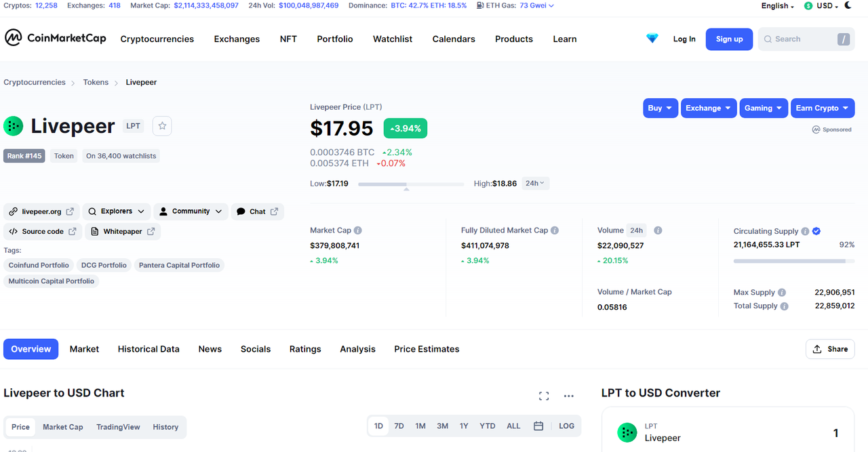
Task: Open Volume info icon
Action: coord(658,230)
